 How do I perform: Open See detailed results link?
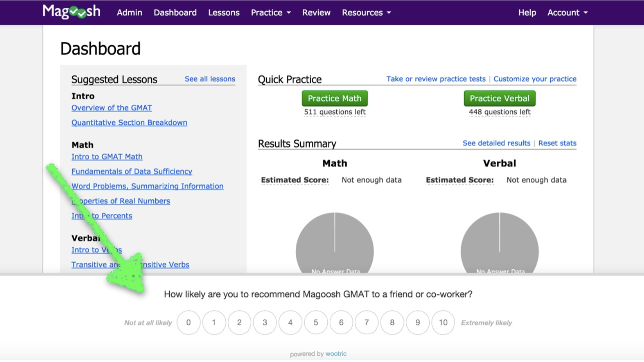(x=496, y=143)
